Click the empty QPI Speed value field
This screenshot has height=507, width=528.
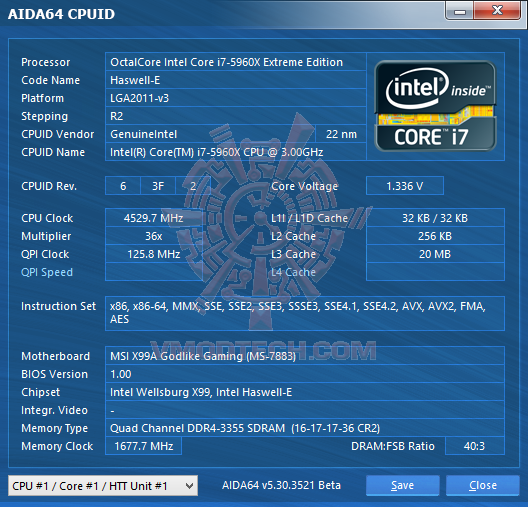[x=154, y=272]
